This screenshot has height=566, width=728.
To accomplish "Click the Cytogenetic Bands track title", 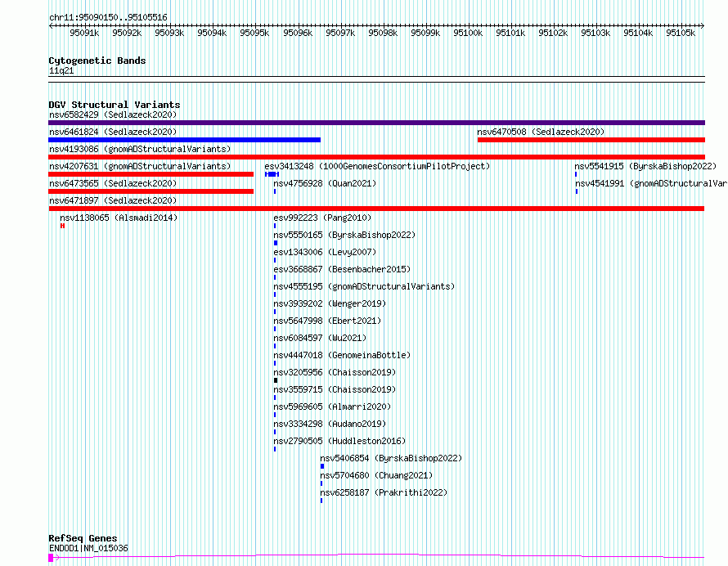I will [x=97, y=61].
